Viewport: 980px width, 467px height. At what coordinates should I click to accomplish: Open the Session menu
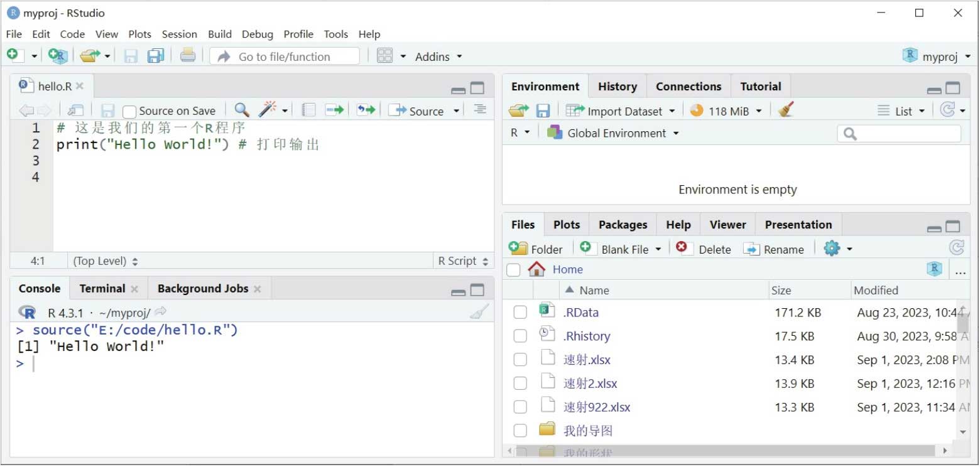pos(179,34)
